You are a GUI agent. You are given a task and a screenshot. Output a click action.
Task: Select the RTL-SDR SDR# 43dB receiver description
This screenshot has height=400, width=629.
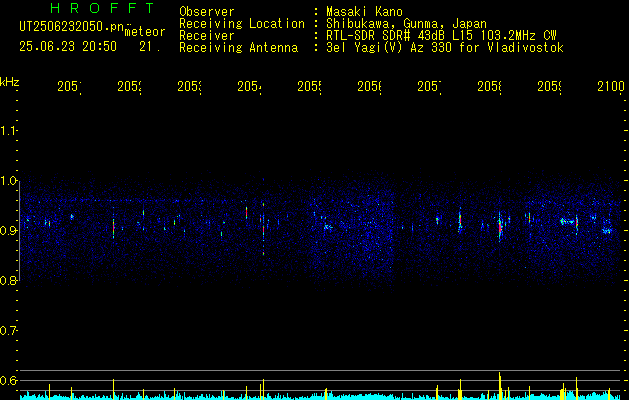coord(441,36)
